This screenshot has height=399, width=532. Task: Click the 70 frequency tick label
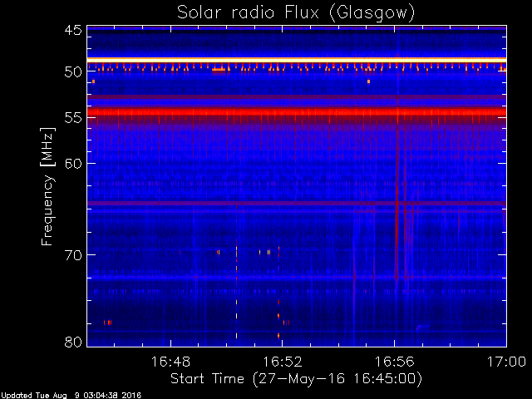pos(73,255)
